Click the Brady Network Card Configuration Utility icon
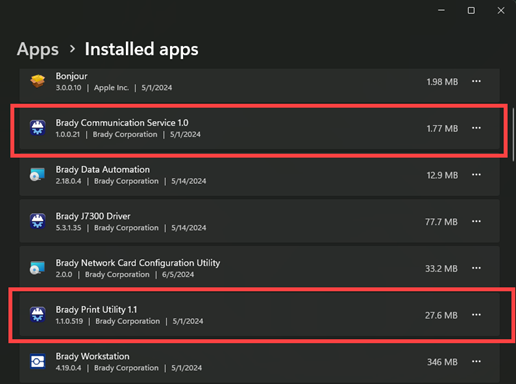Image resolution: width=516 pixels, height=384 pixels. 37,268
